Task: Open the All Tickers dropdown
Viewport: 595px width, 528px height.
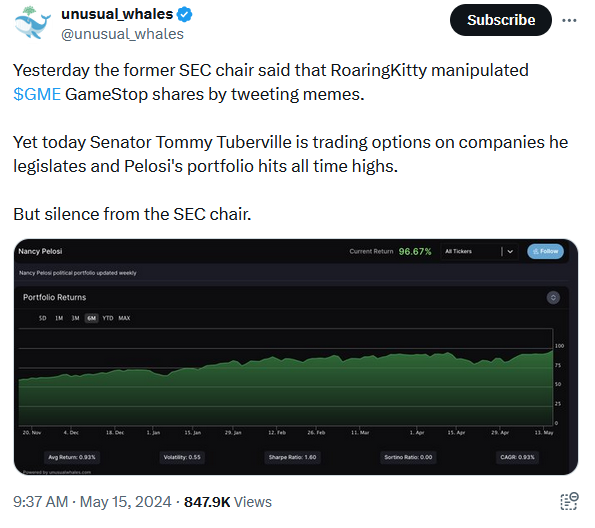Action: point(479,251)
